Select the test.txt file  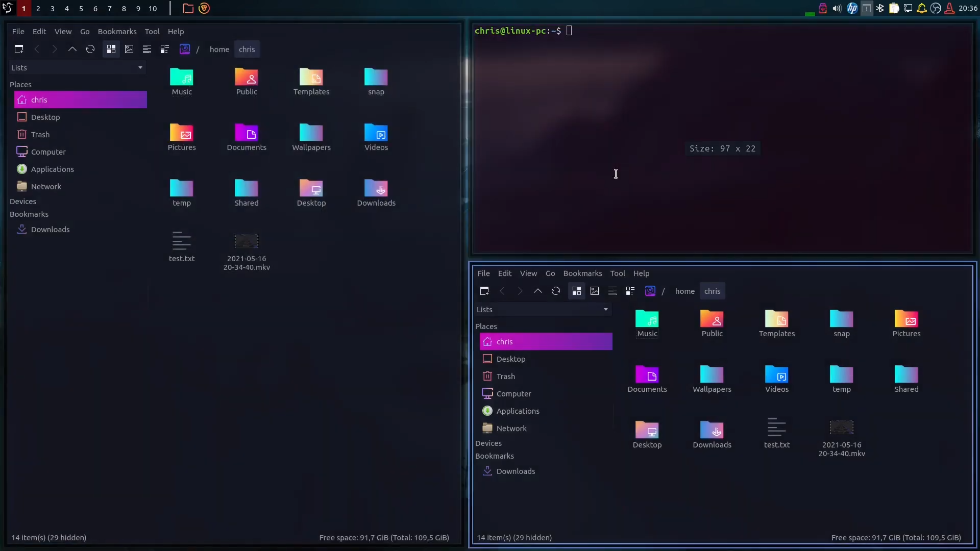click(182, 247)
